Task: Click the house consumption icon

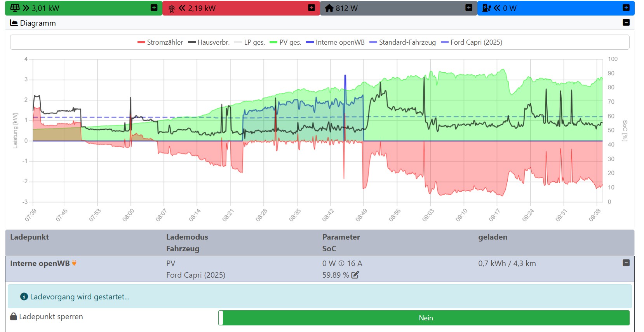Action: click(329, 8)
